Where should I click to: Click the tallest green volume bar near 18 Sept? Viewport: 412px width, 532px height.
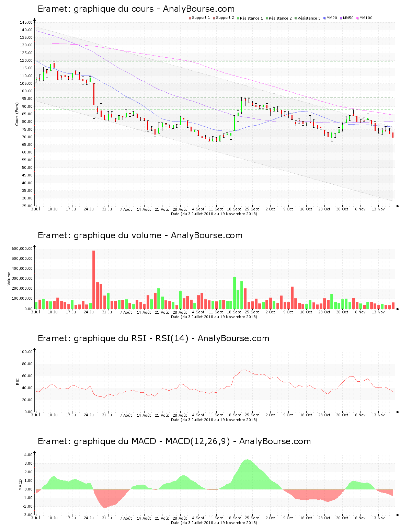click(234, 293)
